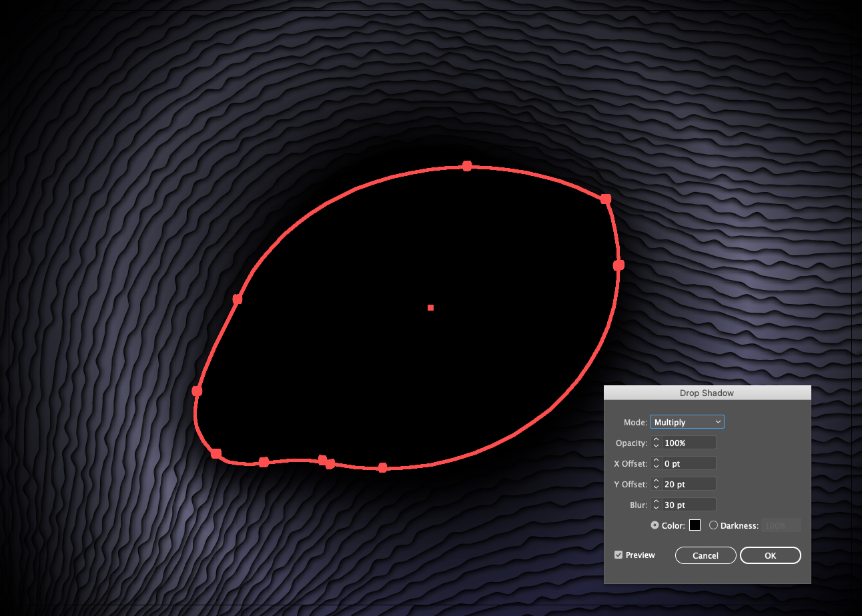The image size is (862, 616).
Task: Open the black shadow color swatch
Action: [x=695, y=525]
